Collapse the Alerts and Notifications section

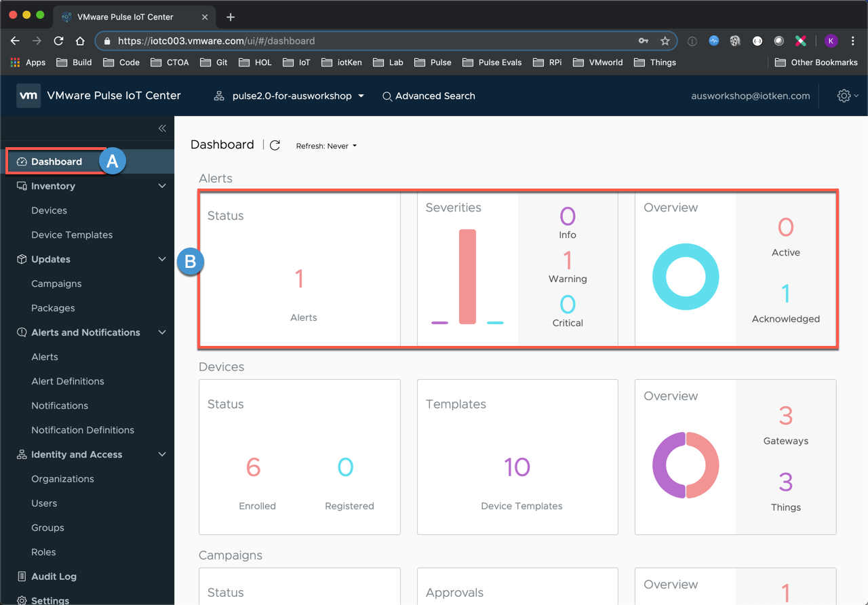162,332
